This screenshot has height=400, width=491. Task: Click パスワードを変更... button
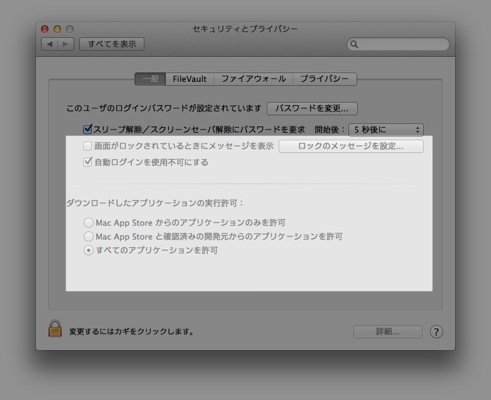coord(312,108)
